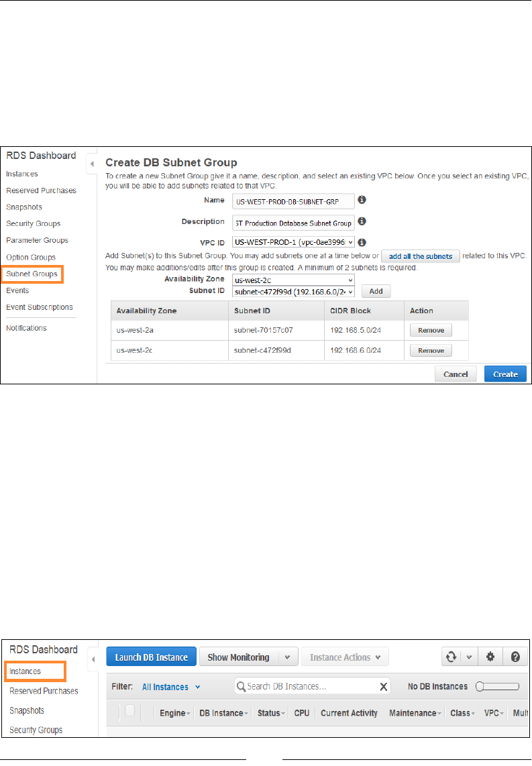The image size is (532, 766).
Task: Open Parameter Groups in sidebar
Action: 37,240
